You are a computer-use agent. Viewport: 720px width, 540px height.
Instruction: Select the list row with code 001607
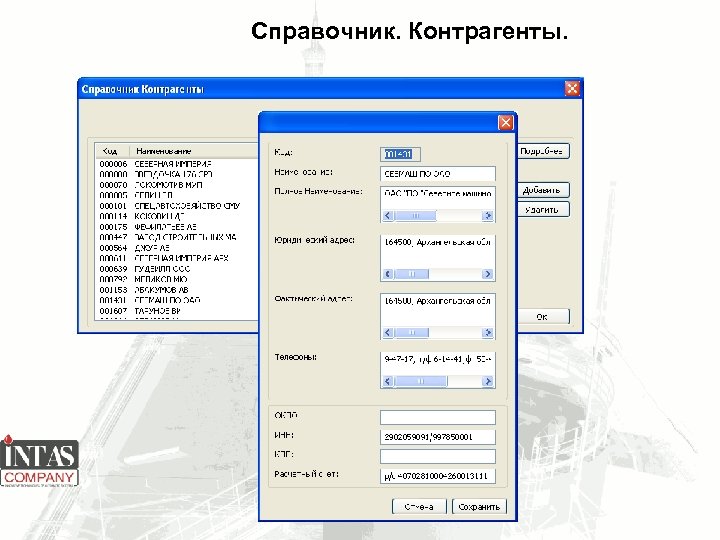tap(178, 311)
